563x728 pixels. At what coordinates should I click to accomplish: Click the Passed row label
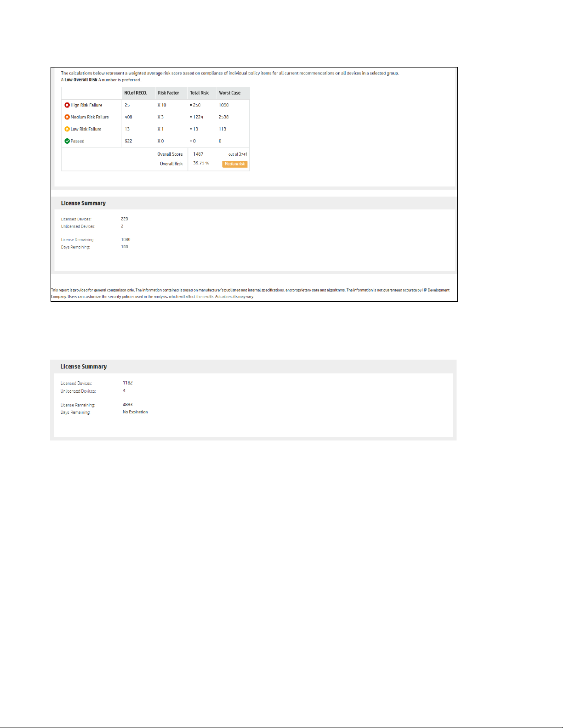click(77, 141)
